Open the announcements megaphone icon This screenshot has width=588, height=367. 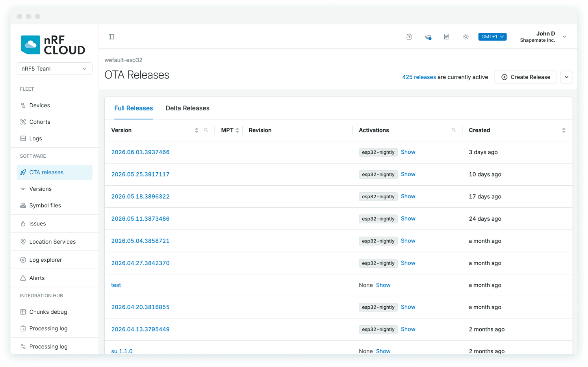click(x=428, y=37)
